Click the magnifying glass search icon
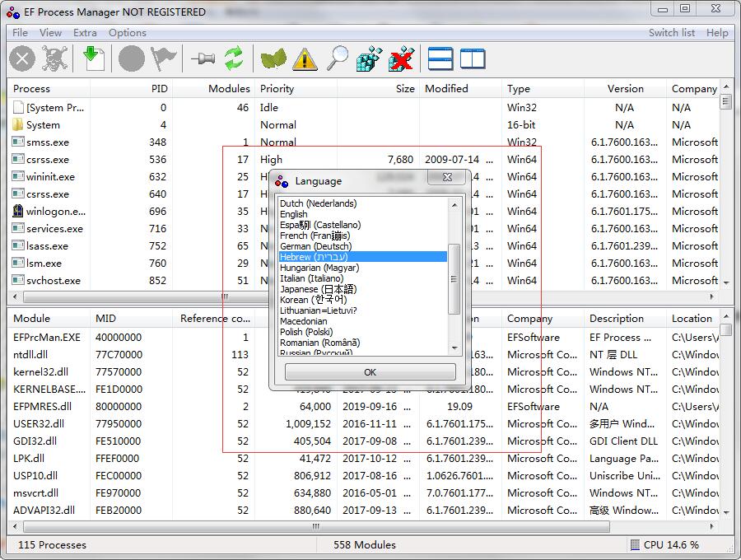This screenshot has width=741, height=560. coord(338,58)
